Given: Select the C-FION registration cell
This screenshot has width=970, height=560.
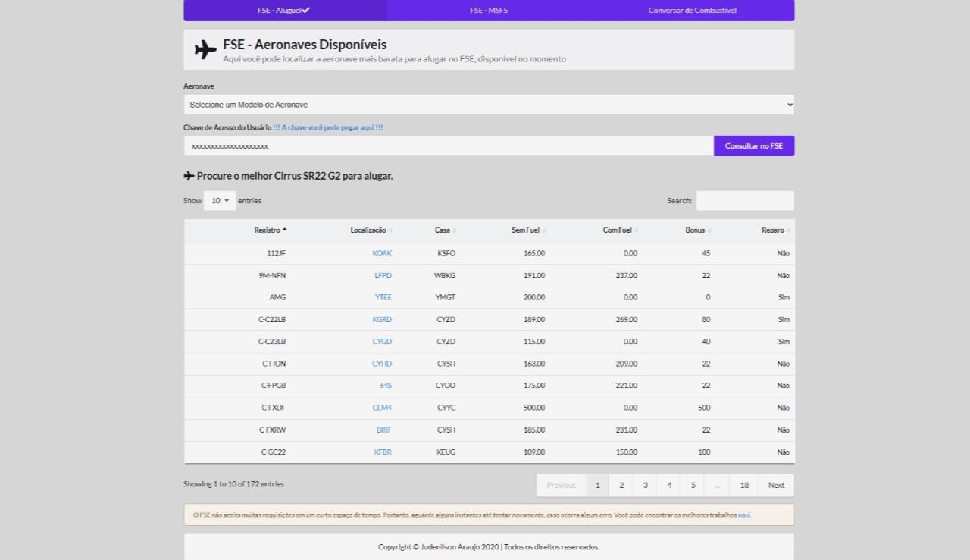Looking at the screenshot, I should [x=274, y=364].
